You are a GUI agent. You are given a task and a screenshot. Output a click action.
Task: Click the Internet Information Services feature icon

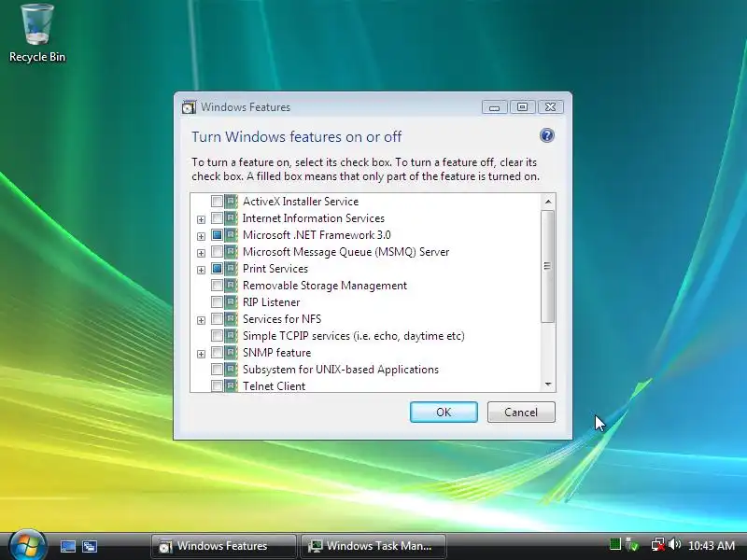[231, 218]
